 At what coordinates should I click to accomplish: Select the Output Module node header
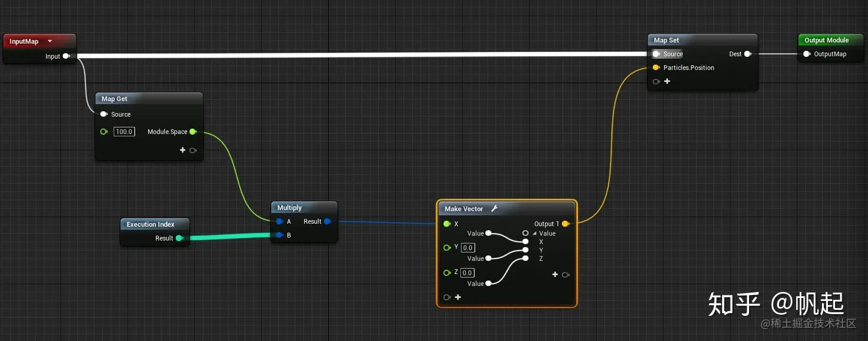click(831, 40)
